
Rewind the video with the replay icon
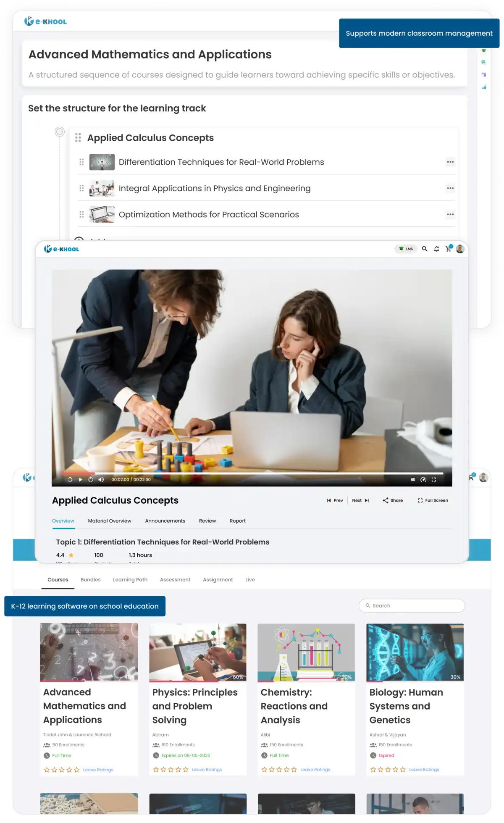tap(70, 479)
